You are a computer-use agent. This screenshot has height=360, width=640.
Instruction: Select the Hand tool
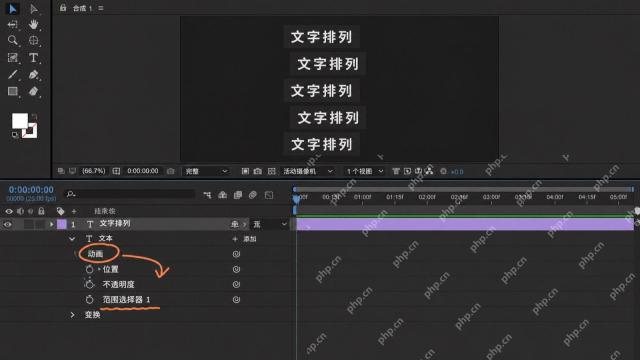(33, 24)
